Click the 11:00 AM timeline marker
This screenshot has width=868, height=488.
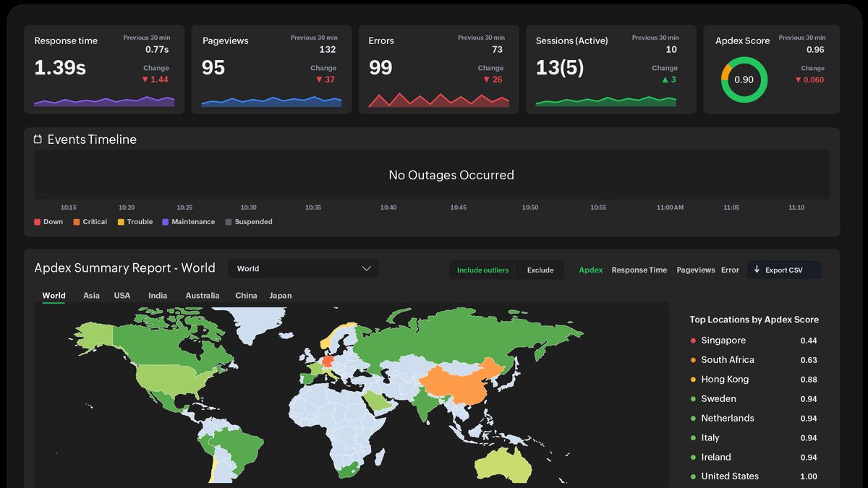[670, 207]
